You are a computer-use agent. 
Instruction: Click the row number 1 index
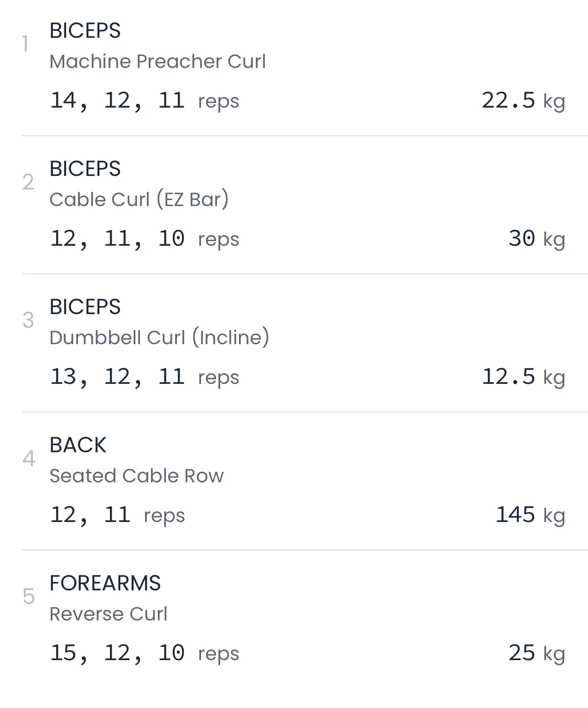click(x=26, y=45)
